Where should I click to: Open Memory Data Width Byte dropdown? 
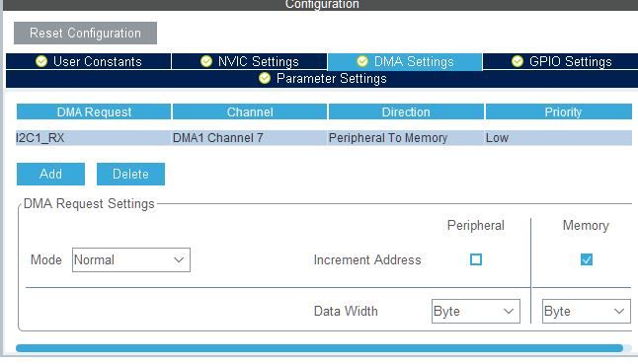[587, 311]
